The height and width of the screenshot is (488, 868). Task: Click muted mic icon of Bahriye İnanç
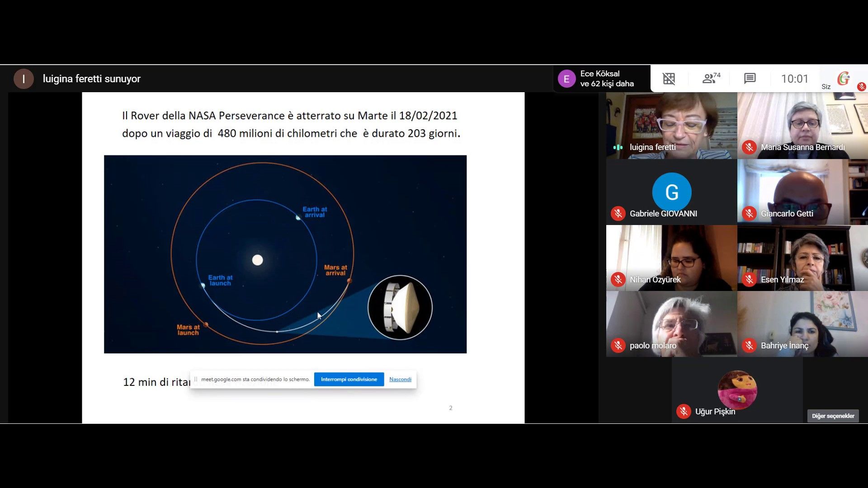(749, 346)
